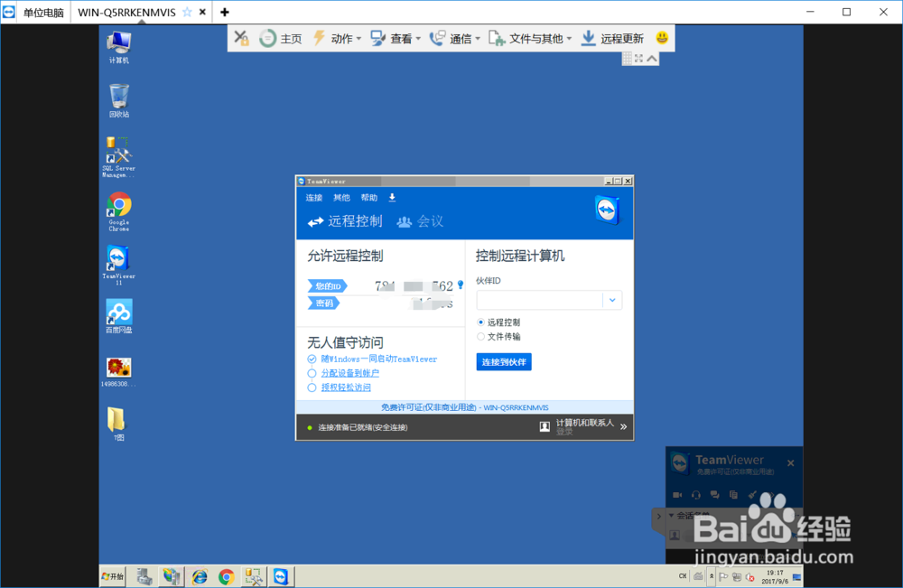
Task: Open the 其他 menu in remote TeamViewer
Action: [x=341, y=198]
